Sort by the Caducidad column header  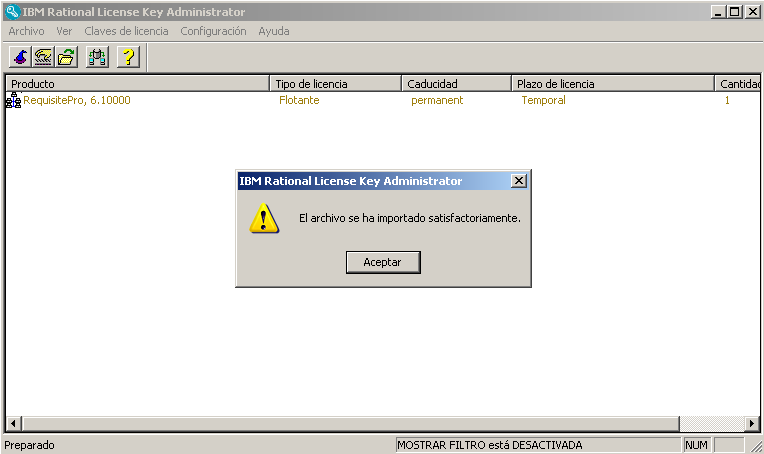(x=457, y=84)
